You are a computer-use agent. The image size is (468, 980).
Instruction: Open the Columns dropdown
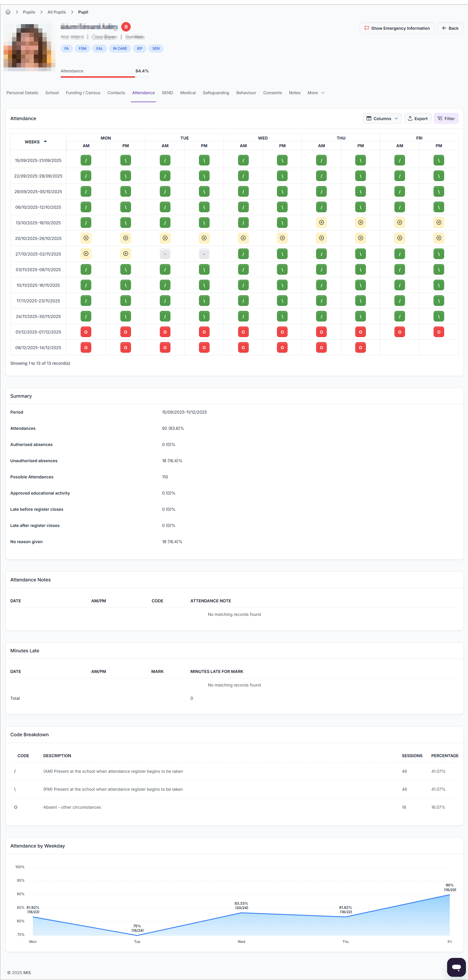click(382, 119)
